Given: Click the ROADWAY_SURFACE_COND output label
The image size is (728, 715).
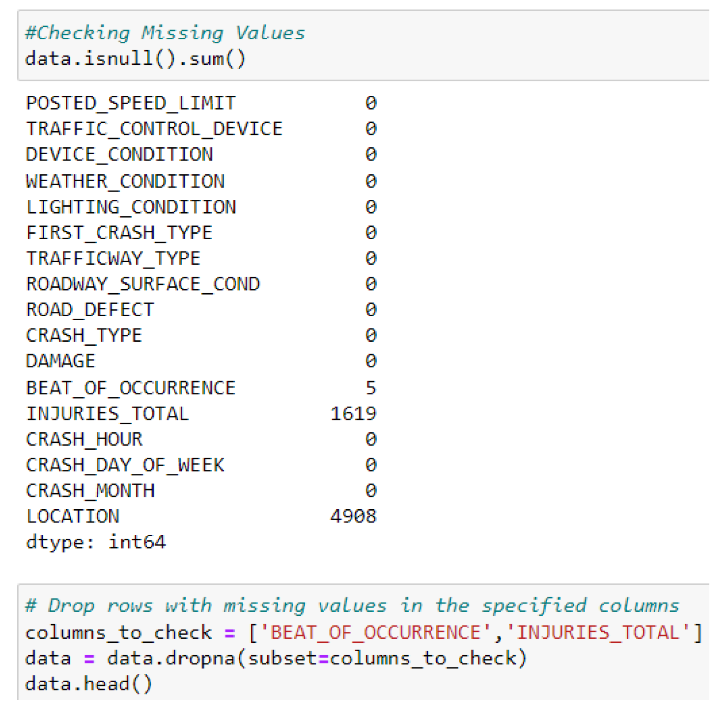Looking at the screenshot, I should coord(143,284).
